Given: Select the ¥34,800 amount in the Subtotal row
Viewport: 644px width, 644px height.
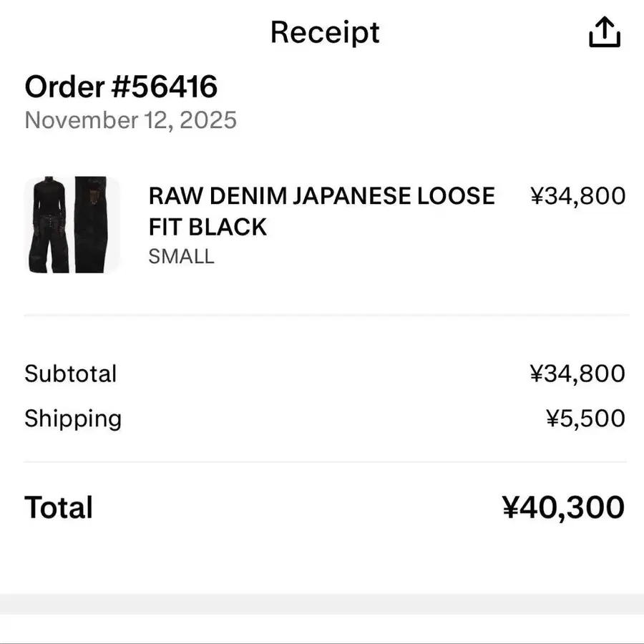Looking at the screenshot, I should click(x=577, y=374).
